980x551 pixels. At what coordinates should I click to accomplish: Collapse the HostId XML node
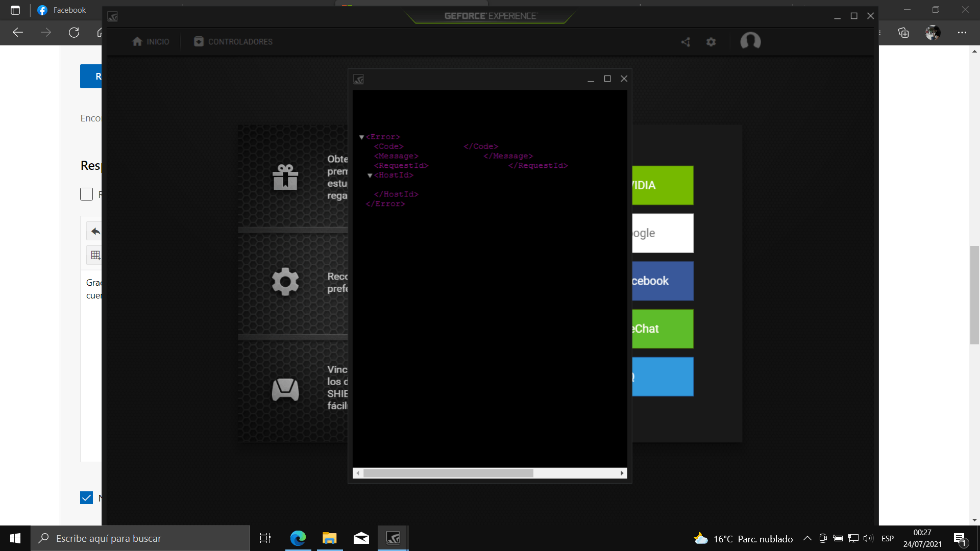click(x=370, y=176)
